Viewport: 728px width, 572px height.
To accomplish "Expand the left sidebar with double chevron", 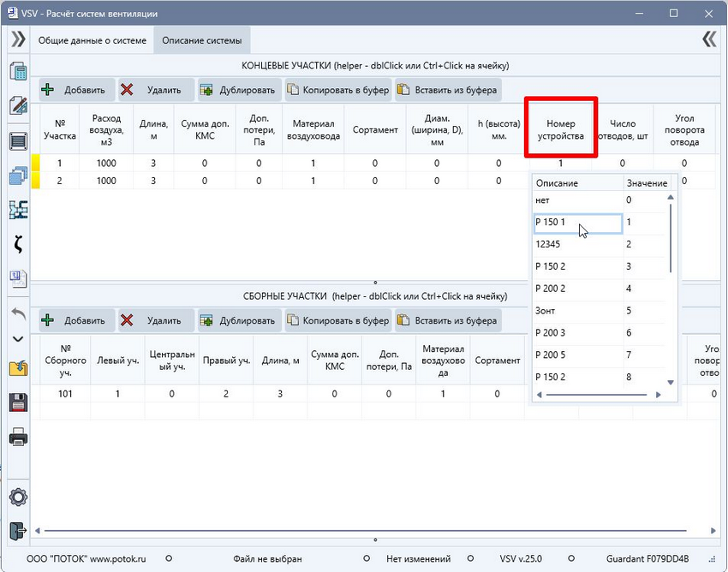I will [x=18, y=39].
